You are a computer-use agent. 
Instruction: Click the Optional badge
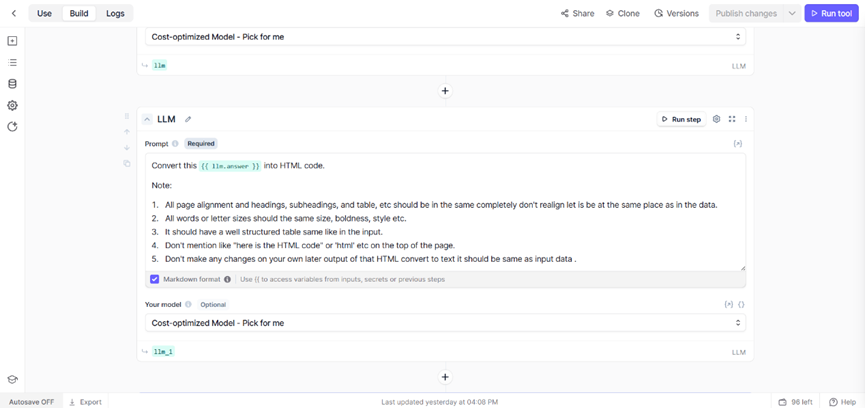(x=213, y=304)
